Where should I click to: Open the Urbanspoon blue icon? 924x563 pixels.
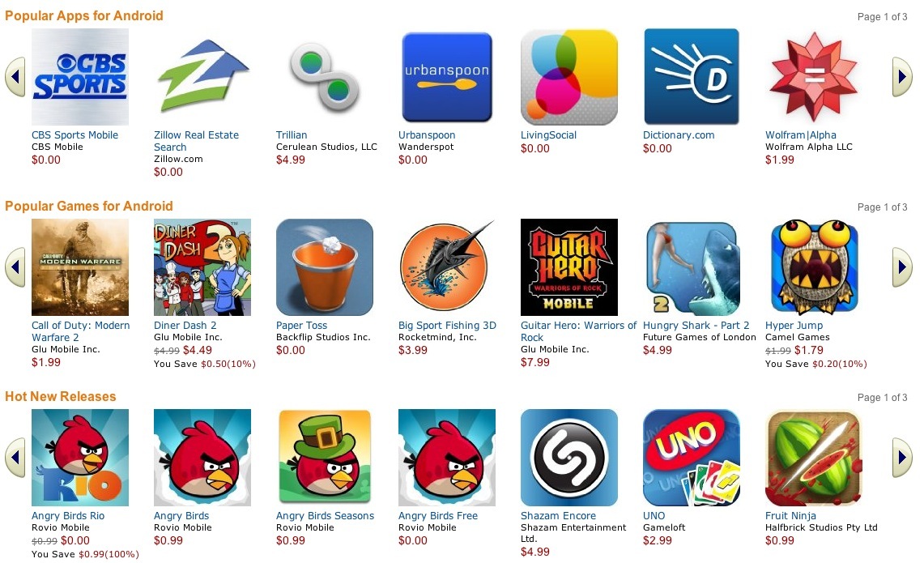[447, 77]
